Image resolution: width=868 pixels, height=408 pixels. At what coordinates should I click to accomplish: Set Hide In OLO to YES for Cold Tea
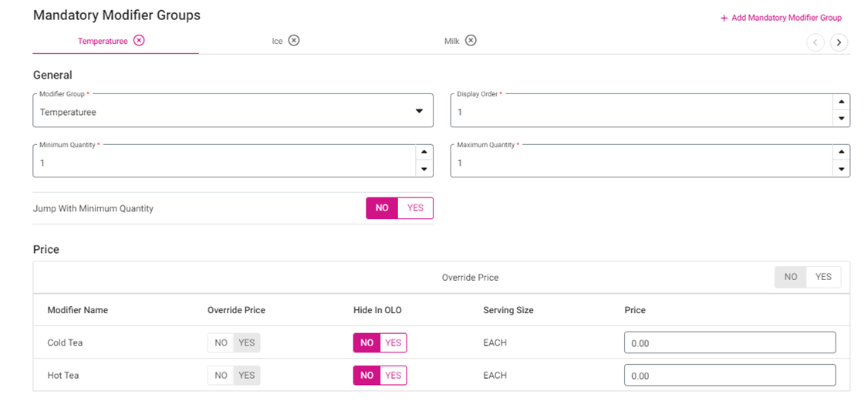(x=393, y=342)
